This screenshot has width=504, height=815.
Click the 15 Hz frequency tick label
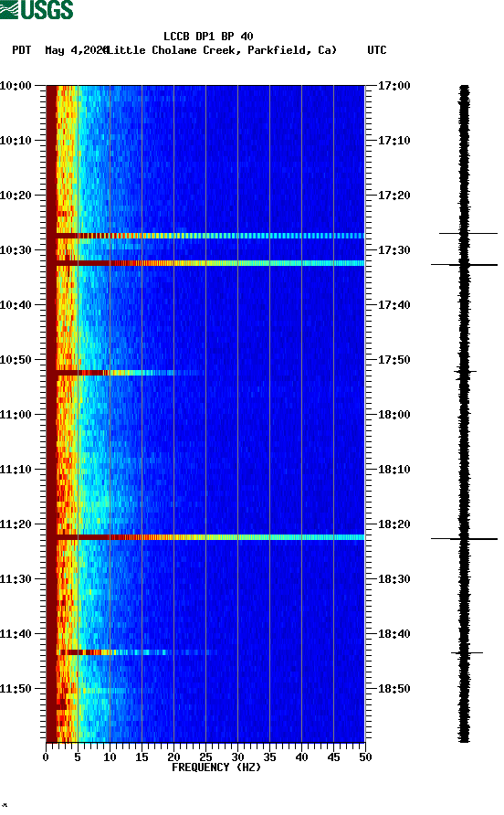(142, 757)
